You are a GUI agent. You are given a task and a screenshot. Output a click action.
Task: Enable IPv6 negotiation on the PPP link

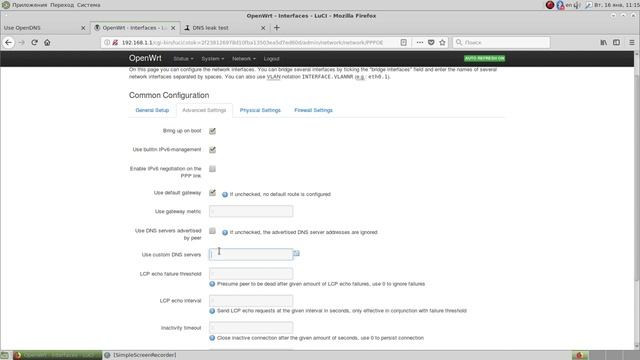(212, 169)
